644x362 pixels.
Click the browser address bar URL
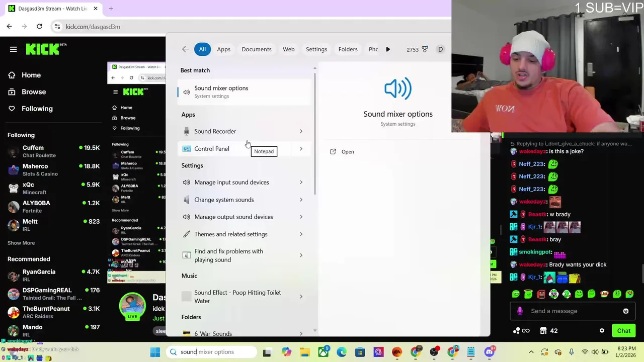(93, 26)
